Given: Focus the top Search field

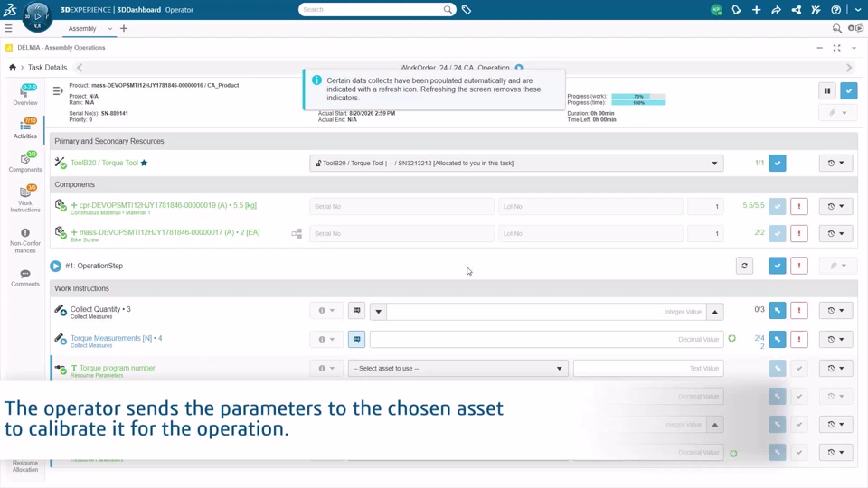Looking at the screenshot, I should click(371, 9).
